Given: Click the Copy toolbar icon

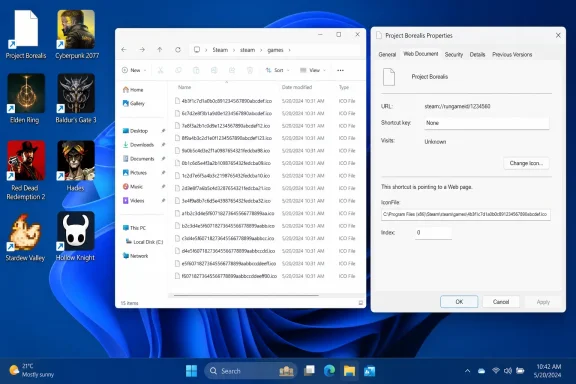Looking at the screenshot, I should [x=178, y=70].
